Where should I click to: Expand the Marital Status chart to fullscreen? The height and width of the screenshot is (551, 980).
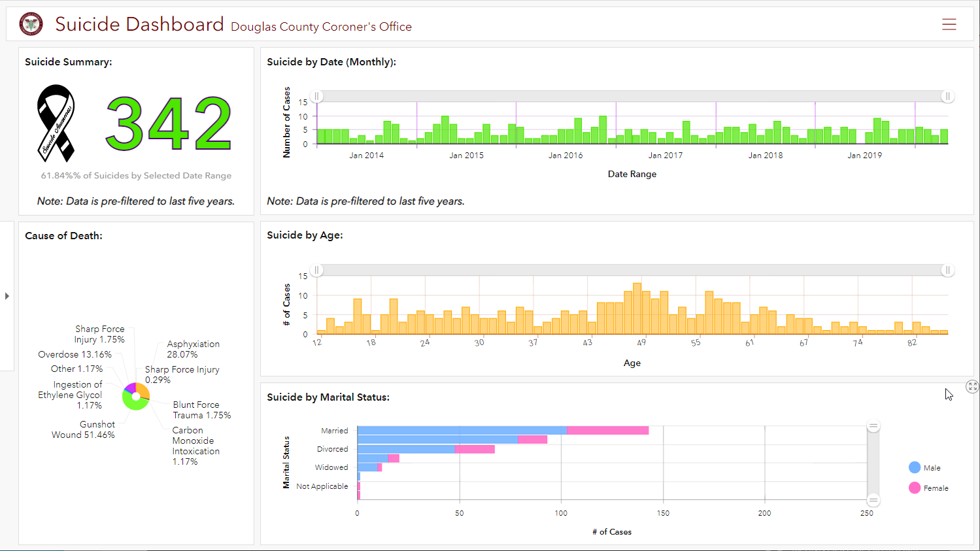pos(972,386)
